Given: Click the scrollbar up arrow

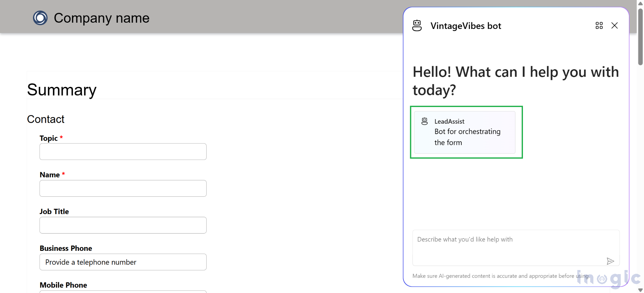Looking at the screenshot, I should pyautogui.click(x=640, y=3).
